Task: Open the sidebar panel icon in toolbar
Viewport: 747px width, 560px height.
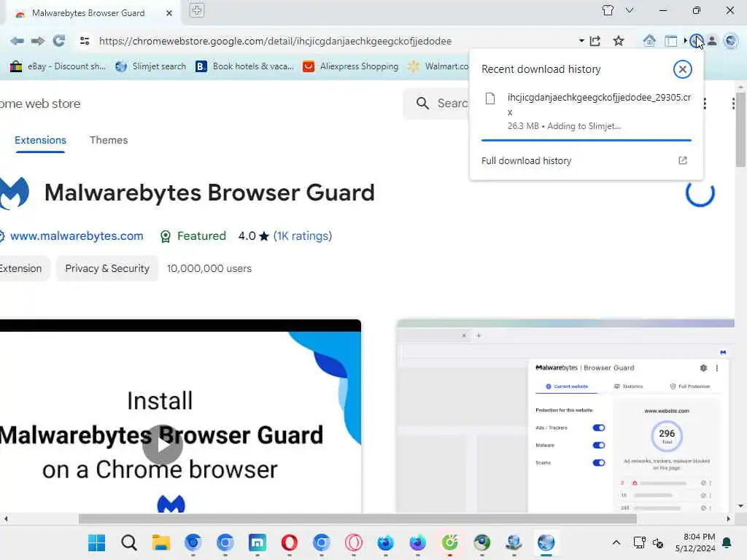Action: pyautogui.click(x=671, y=41)
